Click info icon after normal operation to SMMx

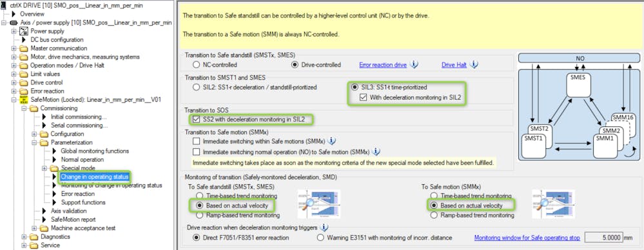[376, 151]
